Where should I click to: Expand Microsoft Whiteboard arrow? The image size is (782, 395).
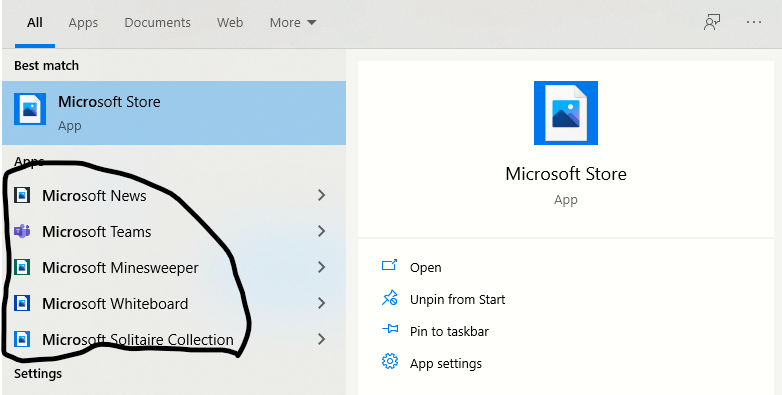pos(322,303)
